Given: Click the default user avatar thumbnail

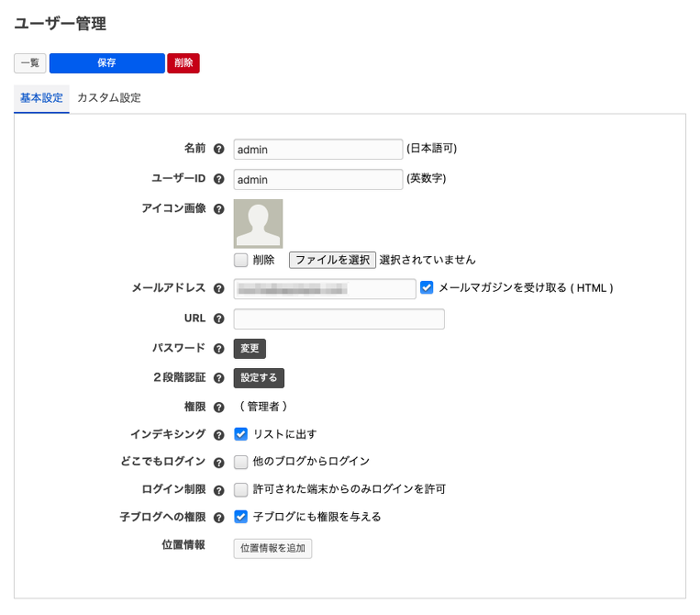Looking at the screenshot, I should tap(258, 224).
